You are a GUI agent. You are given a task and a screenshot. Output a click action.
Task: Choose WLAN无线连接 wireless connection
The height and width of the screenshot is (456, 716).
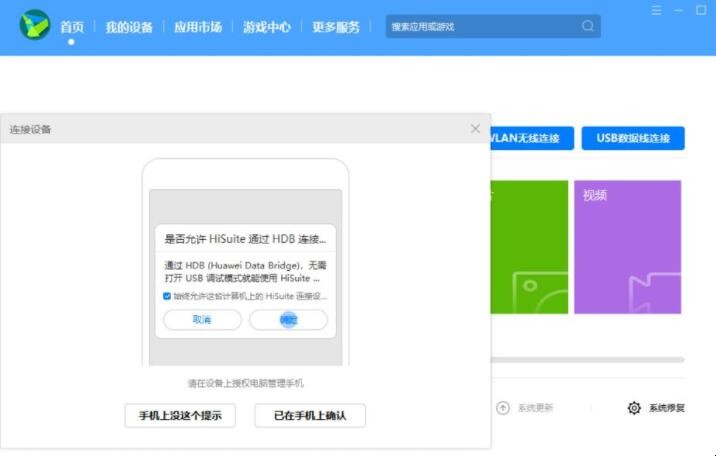pos(532,138)
